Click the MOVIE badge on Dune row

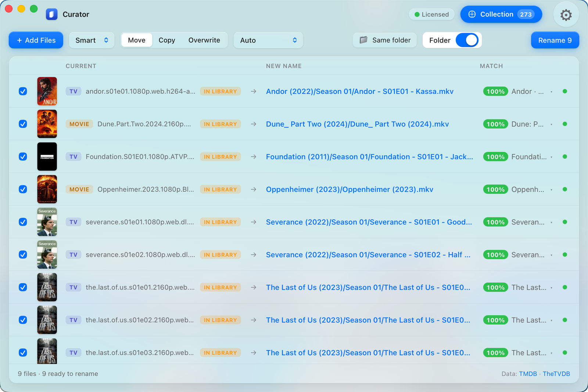(79, 124)
